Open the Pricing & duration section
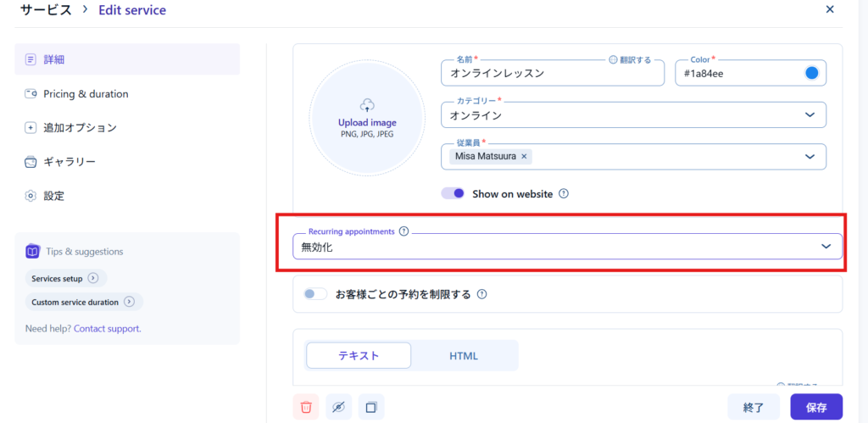 pos(86,94)
